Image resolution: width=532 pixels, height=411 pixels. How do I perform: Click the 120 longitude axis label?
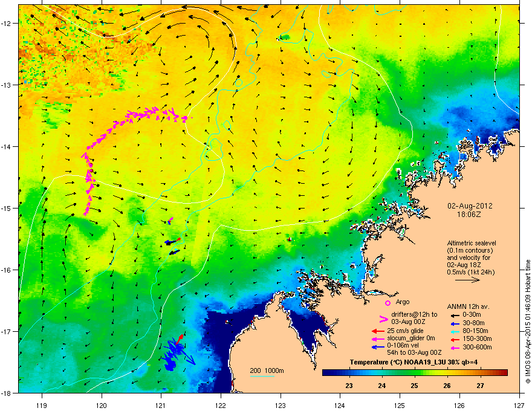[x=102, y=405]
